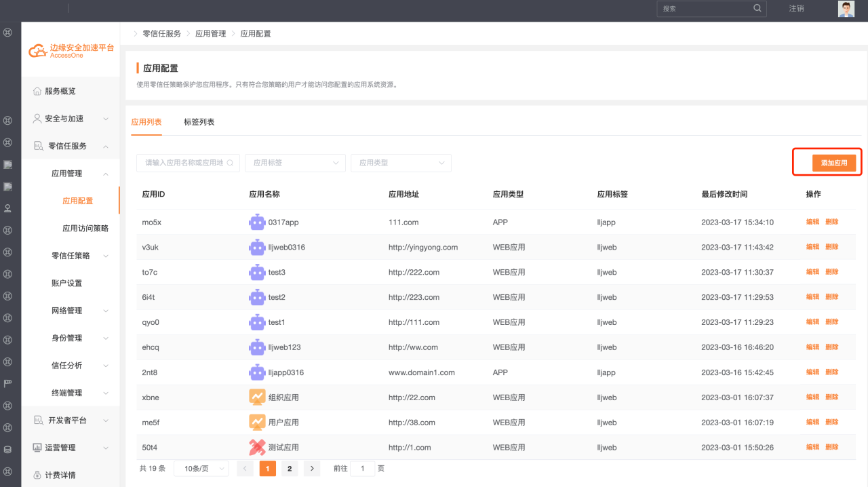This screenshot has height=487, width=868.
Task: Click the 添加应用 button
Action: coord(834,163)
